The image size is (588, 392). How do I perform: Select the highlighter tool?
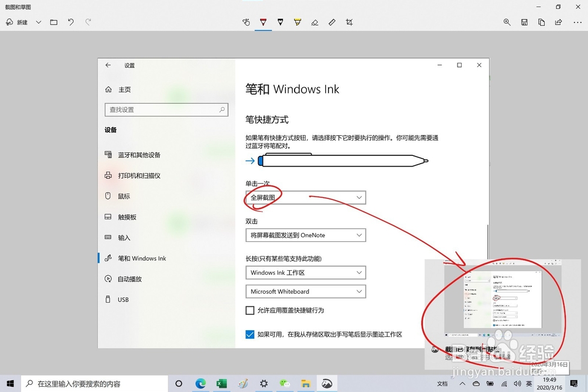click(298, 22)
